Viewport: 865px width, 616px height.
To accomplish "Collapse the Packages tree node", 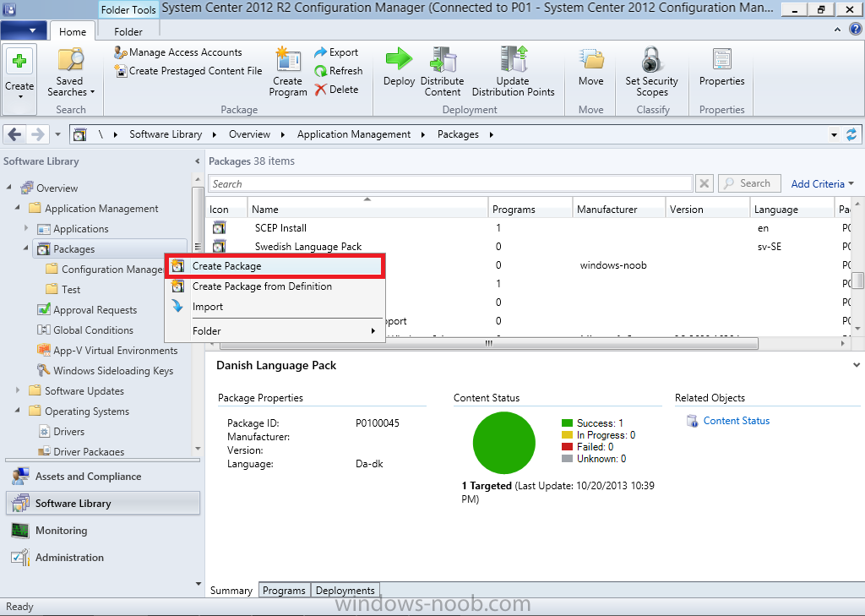I will coord(25,248).
